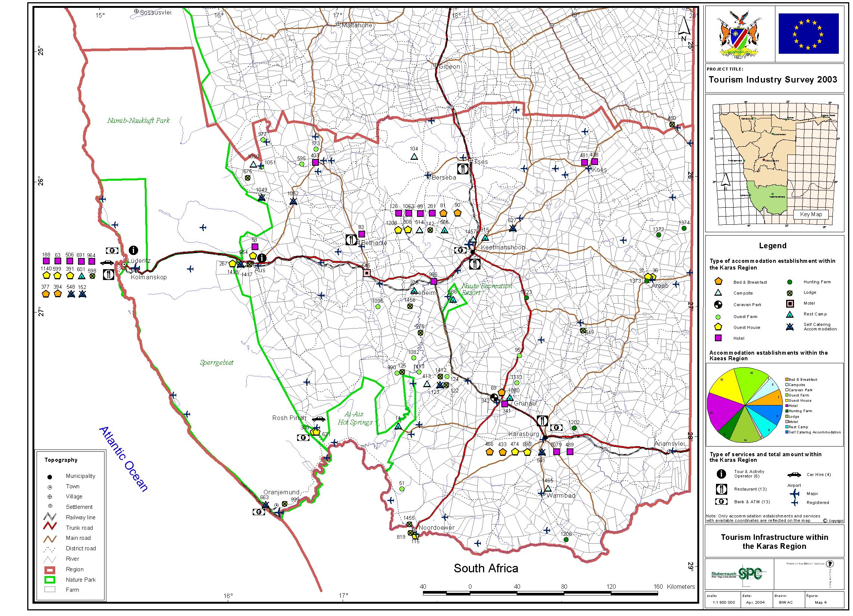853x616 pixels.
Task: Click the Tourism Industry Survey 2003 title
Action: [x=772, y=80]
